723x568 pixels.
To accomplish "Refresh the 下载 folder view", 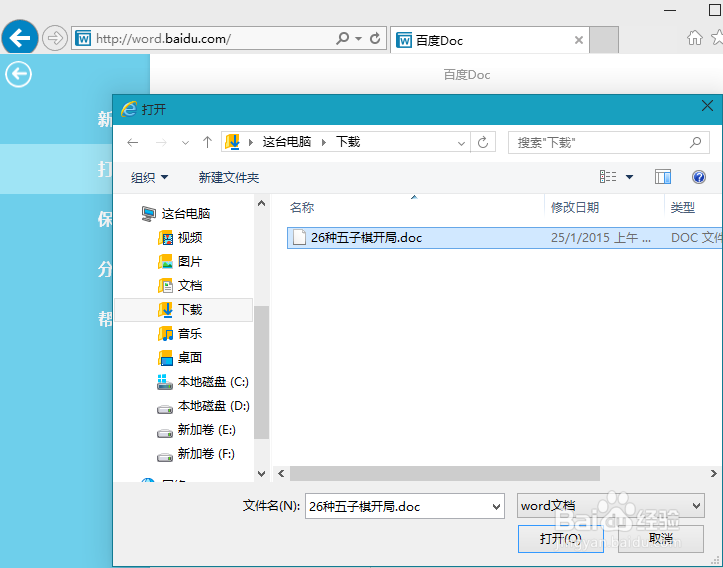I will tap(483, 142).
